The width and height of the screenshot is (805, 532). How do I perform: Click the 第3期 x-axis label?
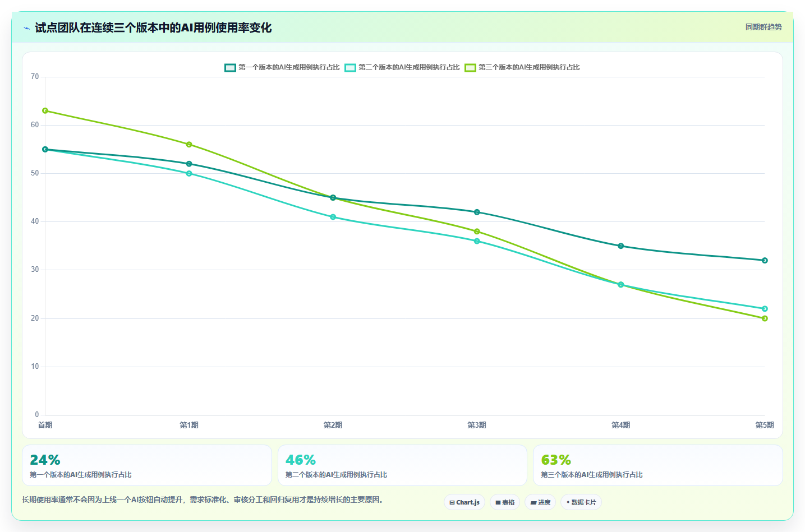tap(477, 425)
